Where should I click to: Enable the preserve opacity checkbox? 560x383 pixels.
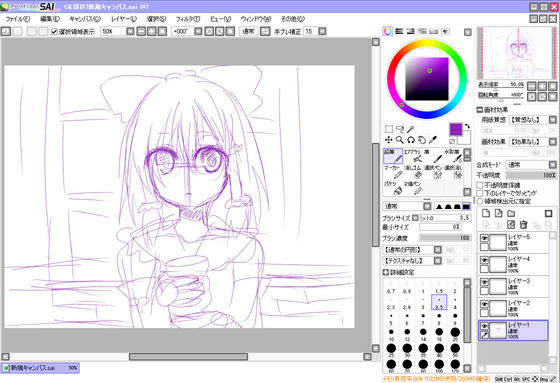[480, 185]
